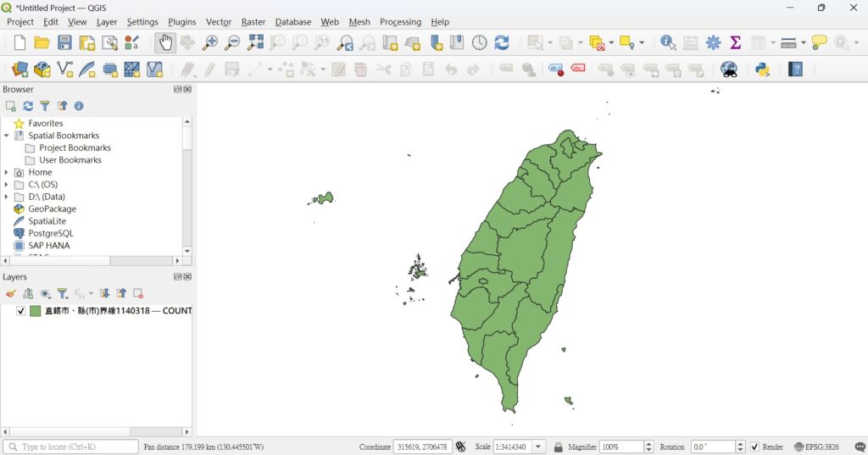
Task: Click Zoom Full extent tool
Action: click(x=255, y=42)
